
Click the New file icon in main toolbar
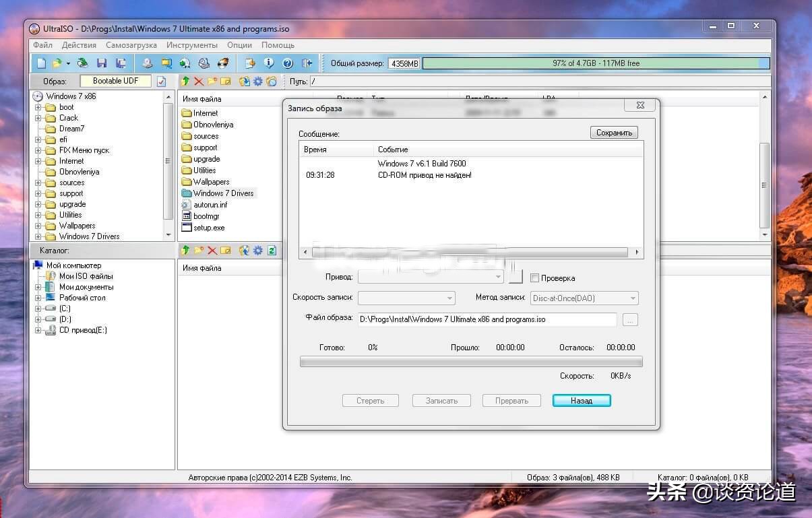point(41,63)
